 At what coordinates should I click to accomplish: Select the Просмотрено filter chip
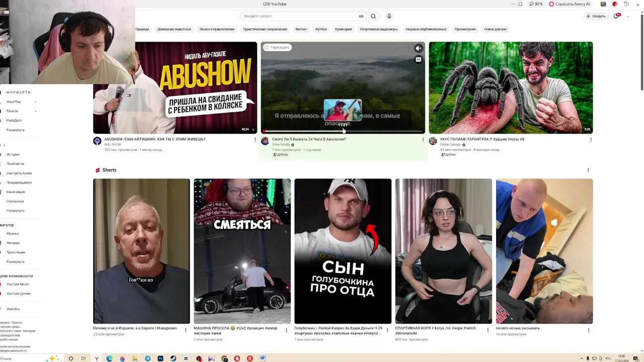[x=465, y=29]
